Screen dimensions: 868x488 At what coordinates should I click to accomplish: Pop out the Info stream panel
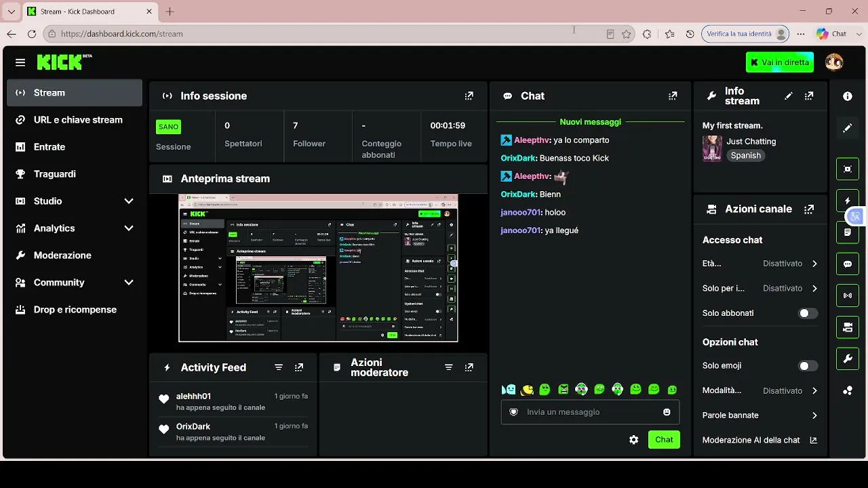[809, 96]
